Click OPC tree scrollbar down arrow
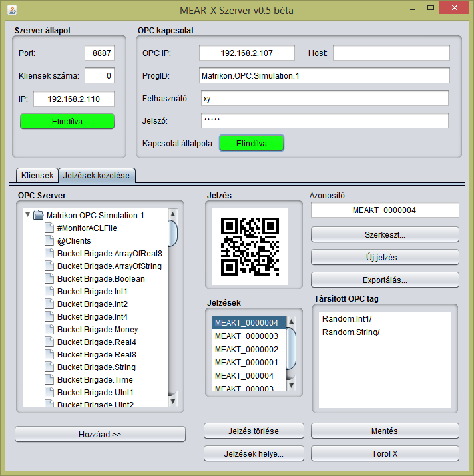The image size is (474, 476). [173, 401]
